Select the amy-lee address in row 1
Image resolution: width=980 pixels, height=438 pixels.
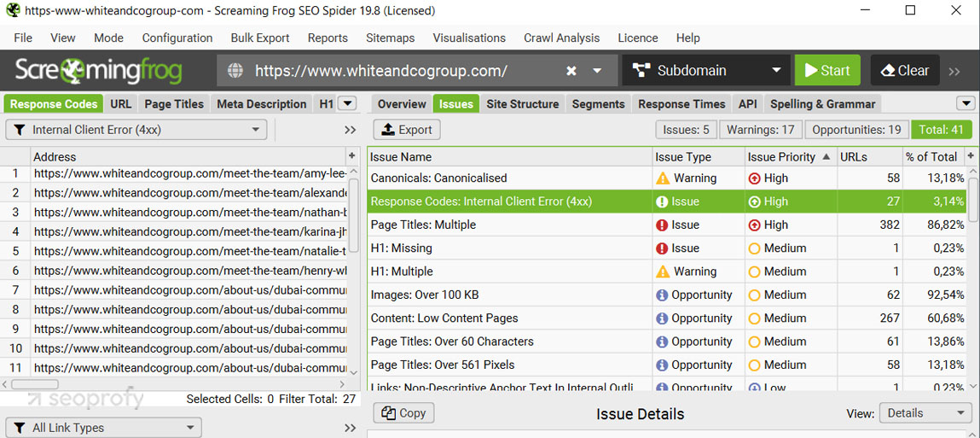point(190,173)
